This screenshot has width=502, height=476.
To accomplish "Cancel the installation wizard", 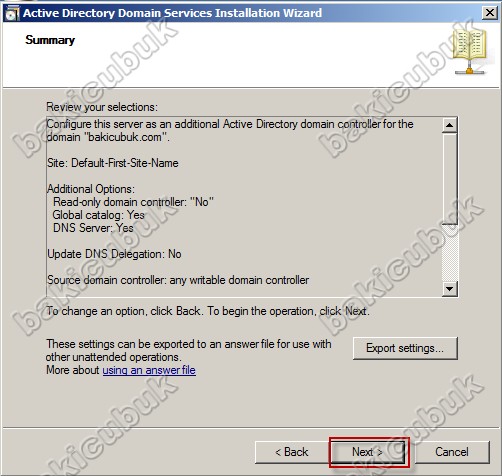I will [452, 452].
